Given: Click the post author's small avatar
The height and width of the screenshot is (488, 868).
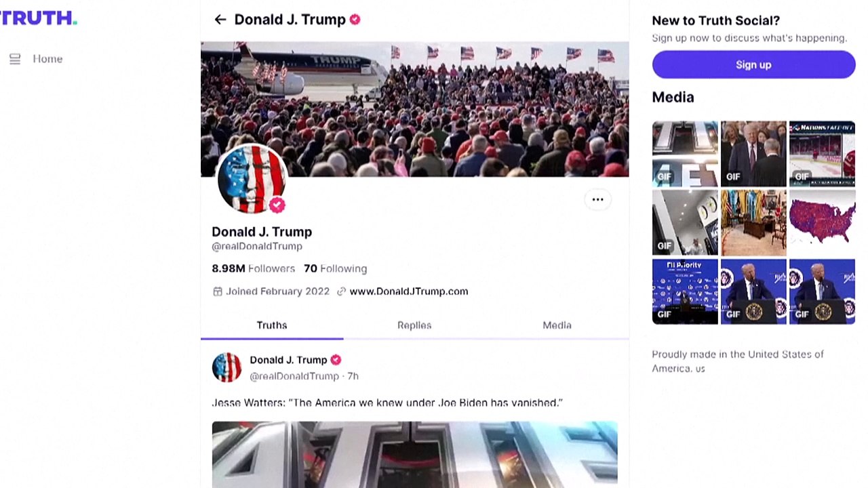Looking at the screenshot, I should tap(226, 367).
